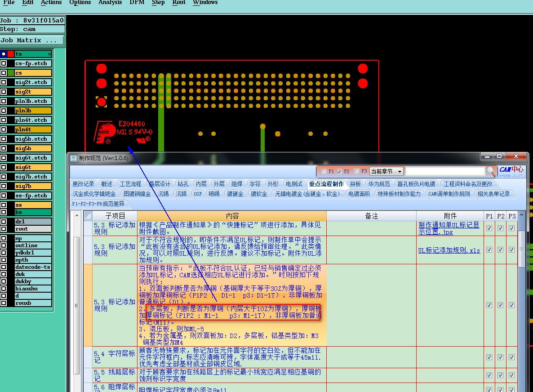Open the 当前章节 dropdown
Image resolution: width=533 pixels, height=392 pixels.
point(387,171)
